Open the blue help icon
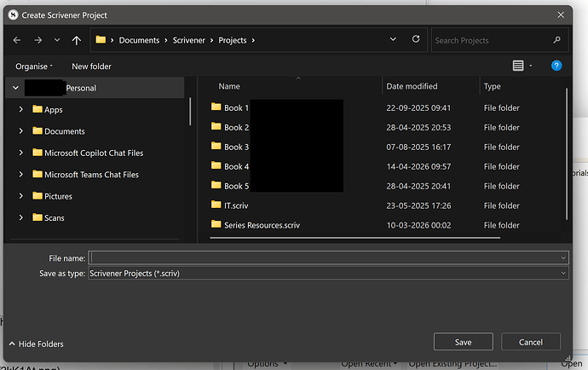588x370 pixels. [x=556, y=66]
